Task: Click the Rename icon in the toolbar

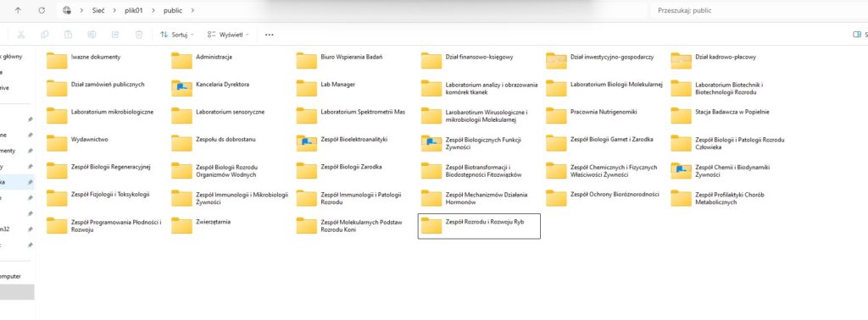Action: (92, 34)
